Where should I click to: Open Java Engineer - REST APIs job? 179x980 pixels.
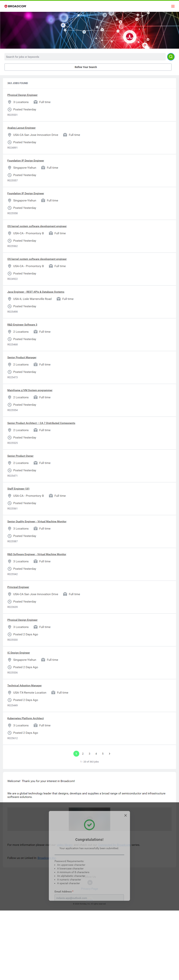click(x=36, y=292)
